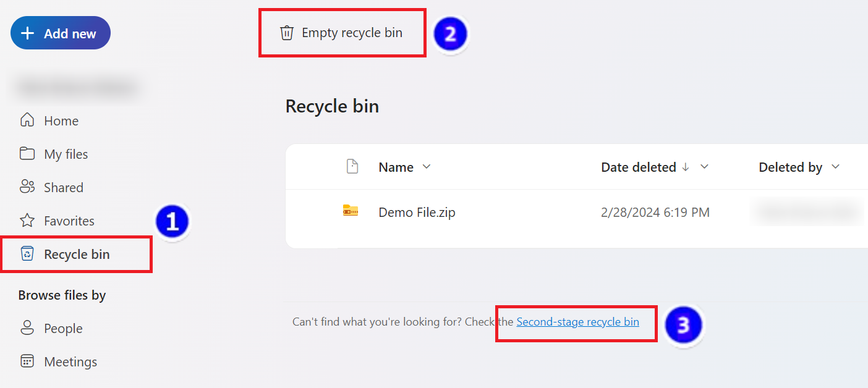868x388 pixels.
Task: Select the Demo File.zip file name
Action: pos(417,213)
